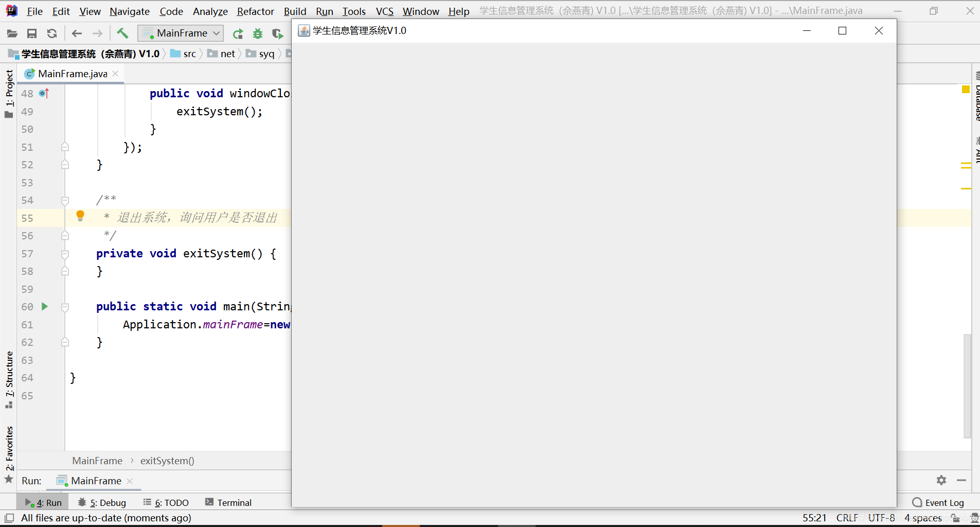
Task: Open the File menu
Action: coord(34,11)
